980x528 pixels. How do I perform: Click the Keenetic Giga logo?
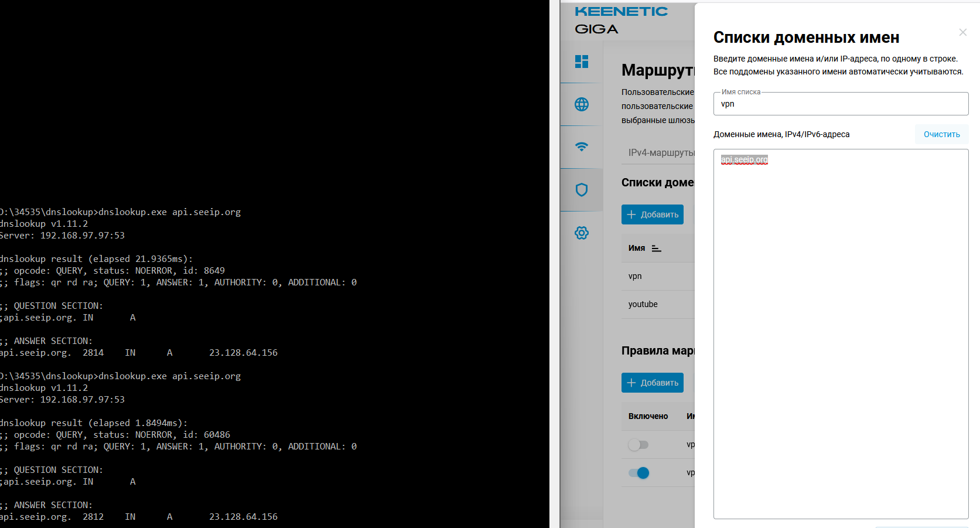[x=620, y=20]
